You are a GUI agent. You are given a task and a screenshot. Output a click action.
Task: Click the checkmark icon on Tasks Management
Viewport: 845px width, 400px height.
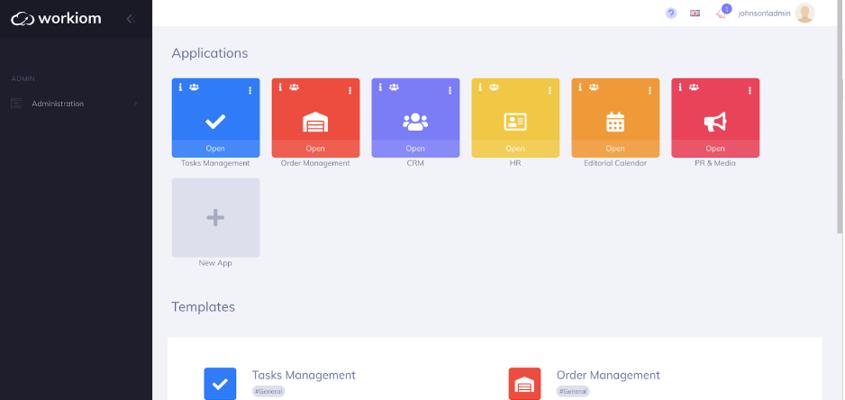(216, 122)
